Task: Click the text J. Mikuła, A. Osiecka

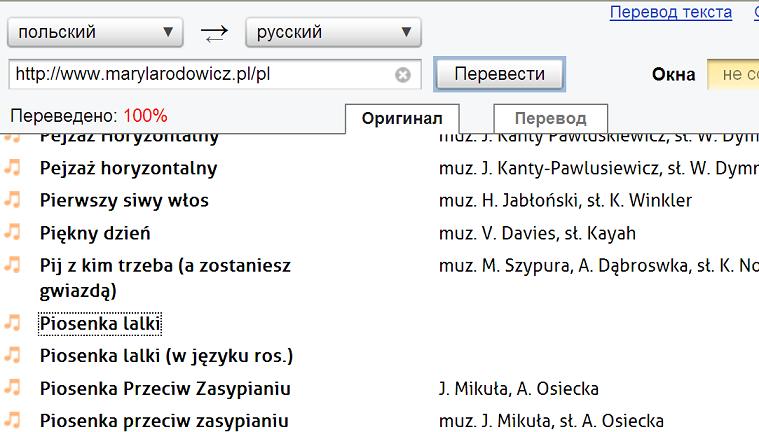Action: (x=518, y=388)
